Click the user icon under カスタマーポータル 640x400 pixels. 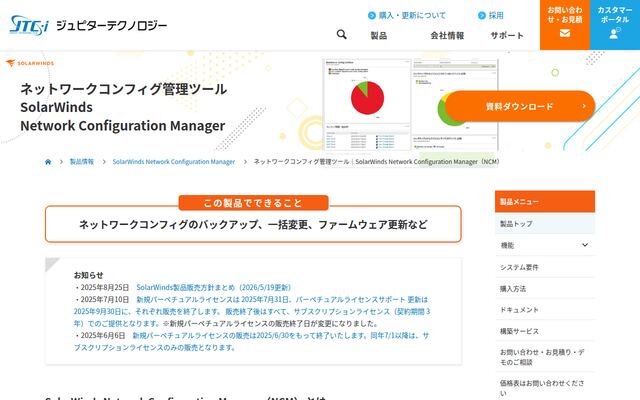click(614, 34)
